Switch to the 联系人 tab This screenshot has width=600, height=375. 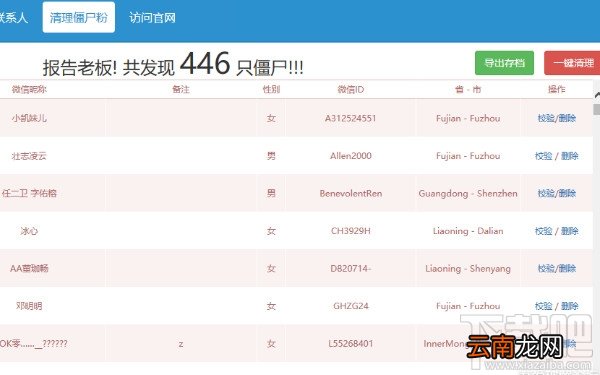tap(14, 18)
